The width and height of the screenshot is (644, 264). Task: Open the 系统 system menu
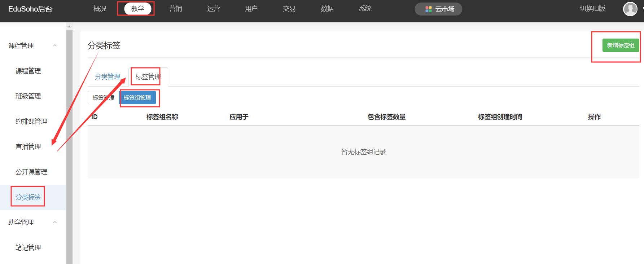365,9
